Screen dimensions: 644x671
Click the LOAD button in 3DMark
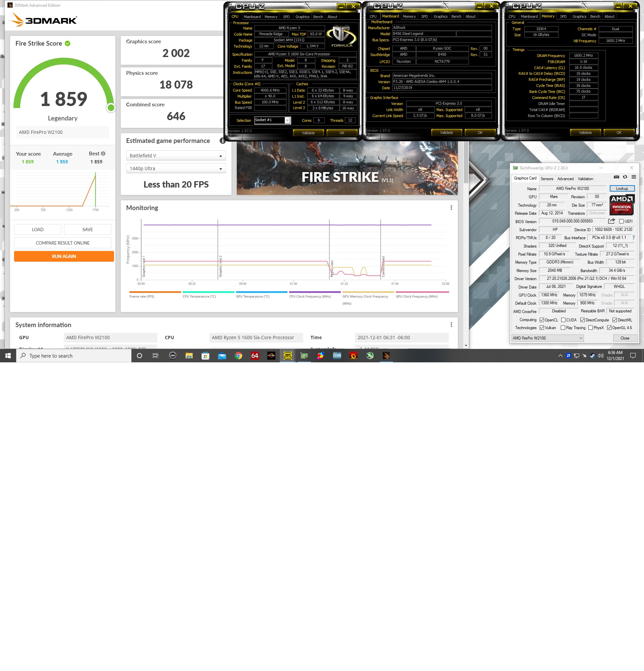tap(38, 229)
